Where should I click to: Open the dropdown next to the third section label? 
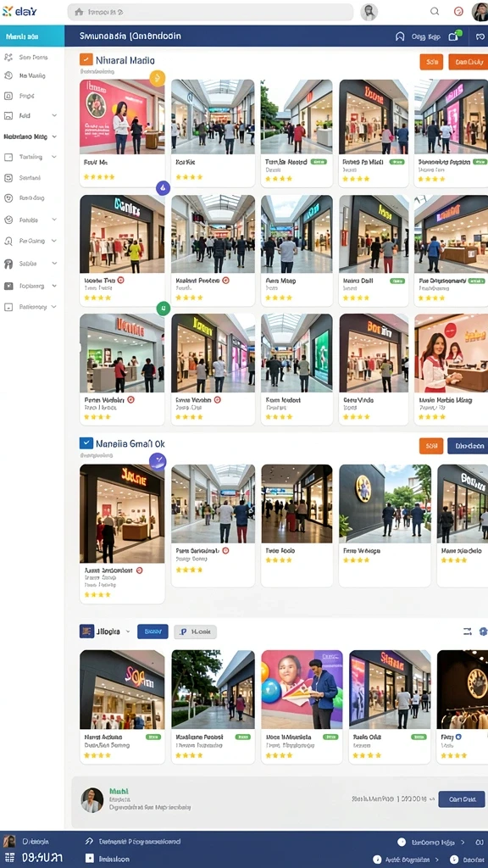tap(129, 631)
